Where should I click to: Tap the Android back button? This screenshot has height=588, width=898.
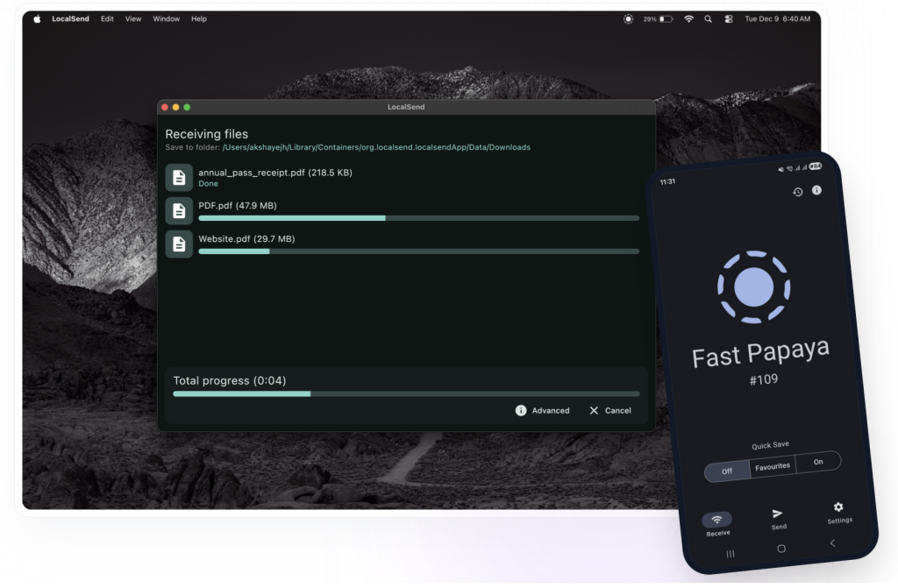click(x=833, y=542)
